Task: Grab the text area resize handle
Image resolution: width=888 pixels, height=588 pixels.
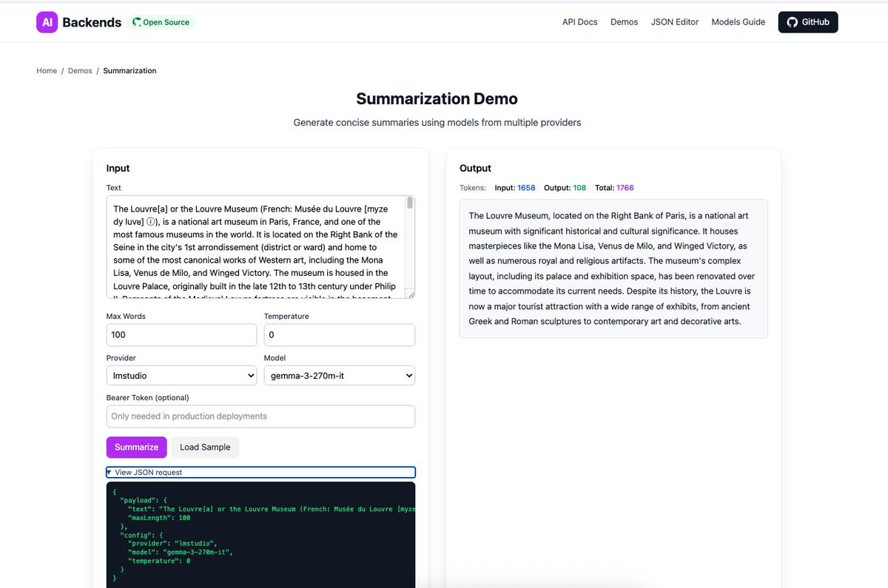Action: pos(411,294)
